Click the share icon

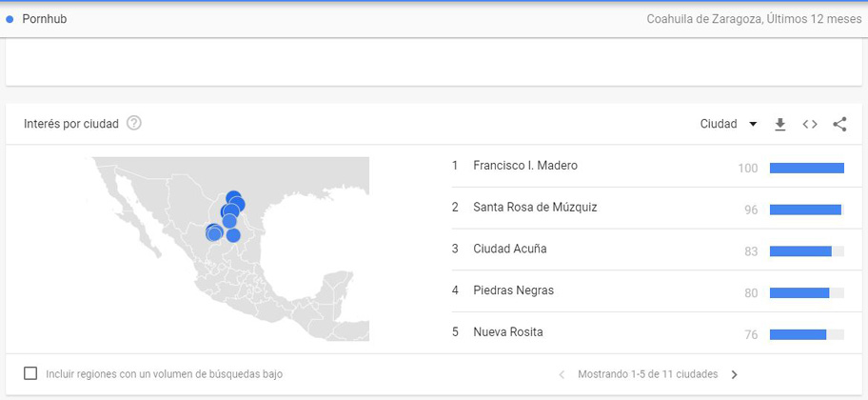[x=839, y=124]
